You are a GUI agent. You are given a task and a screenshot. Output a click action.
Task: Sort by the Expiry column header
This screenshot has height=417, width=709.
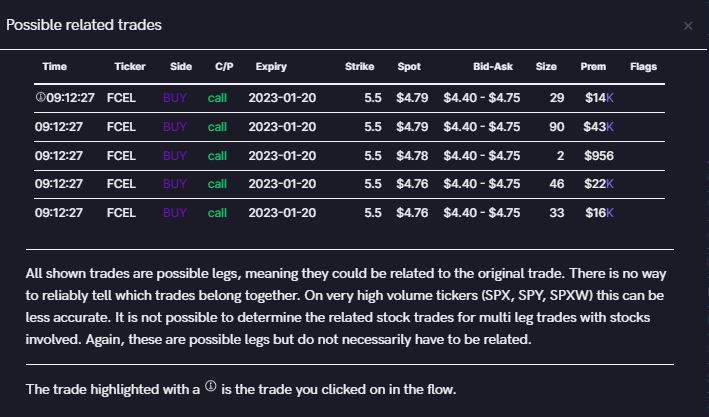click(x=271, y=67)
